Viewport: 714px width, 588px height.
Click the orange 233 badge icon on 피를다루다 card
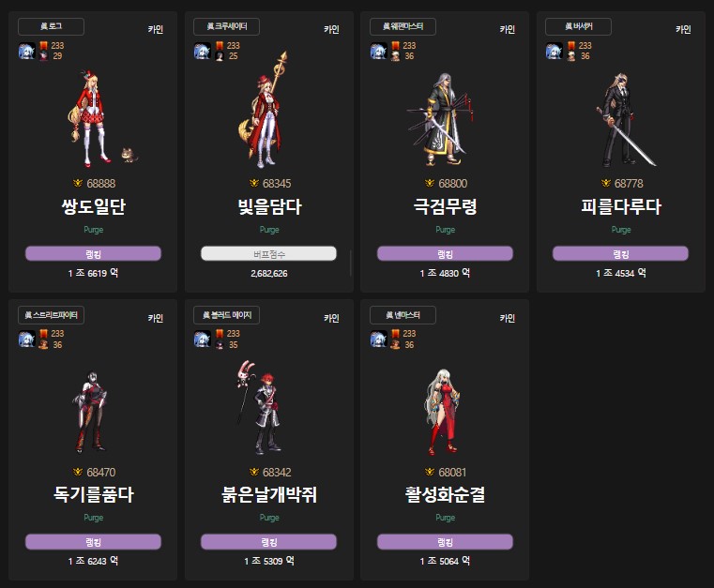571,46
